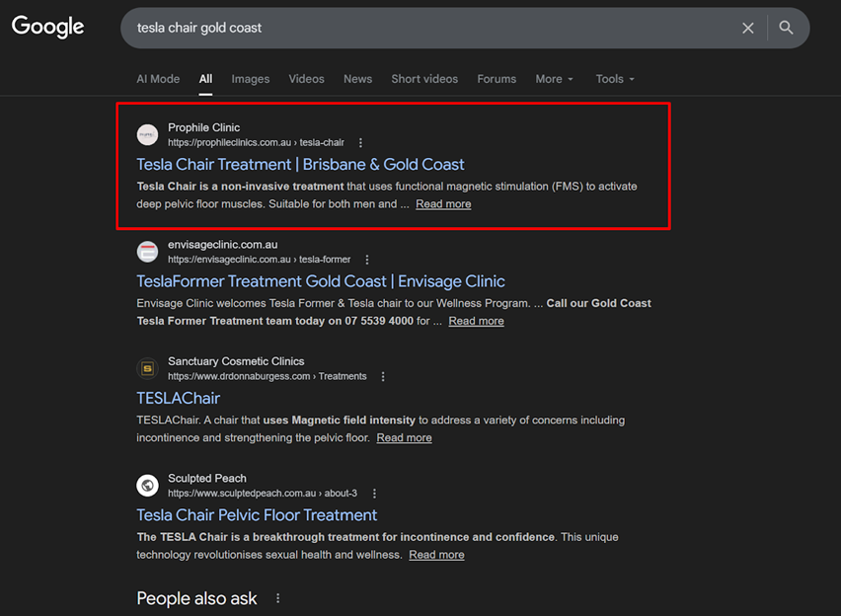This screenshot has width=841, height=616.
Task: Expand Read more on Sculpted Peach snippet
Action: coord(436,555)
